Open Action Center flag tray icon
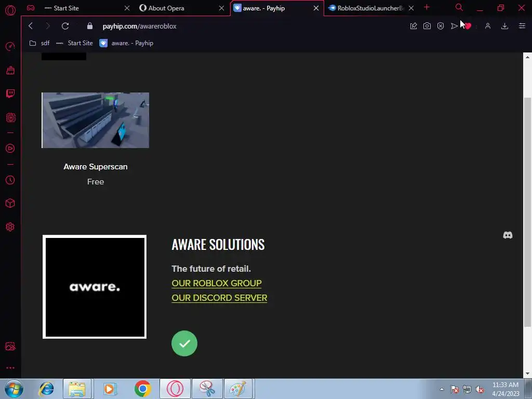This screenshot has width=532, height=399. click(454, 390)
